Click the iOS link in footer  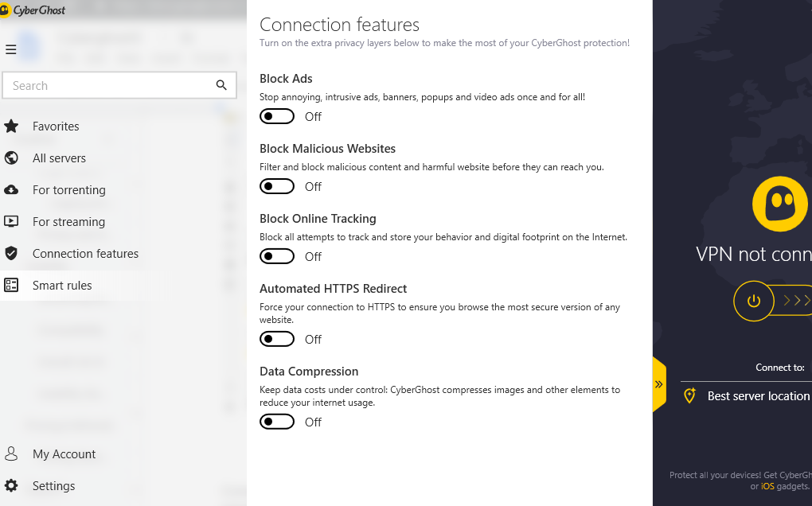coord(767,486)
